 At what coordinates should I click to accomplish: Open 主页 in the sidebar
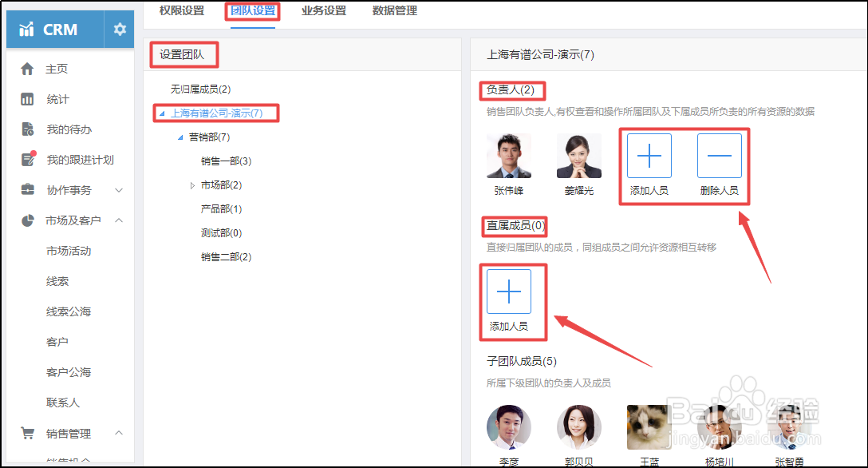coord(57,69)
